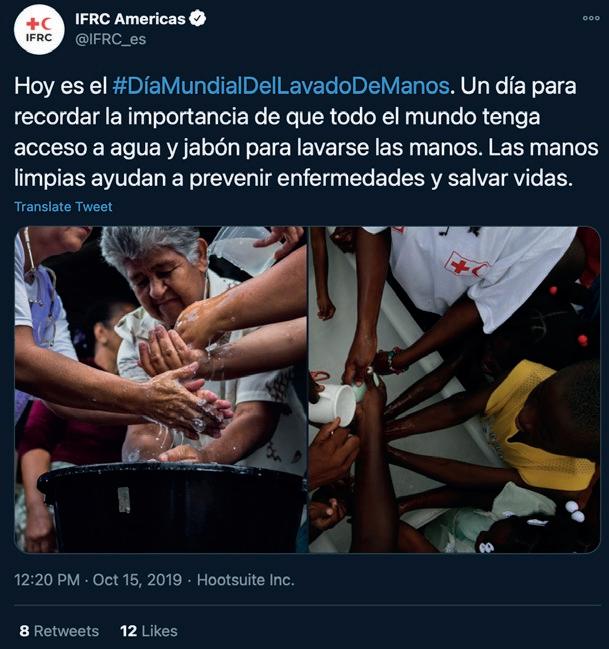Image resolution: width=609 pixels, height=649 pixels.
Task: Open the IFRC Americas profile avatar
Action: point(39,29)
